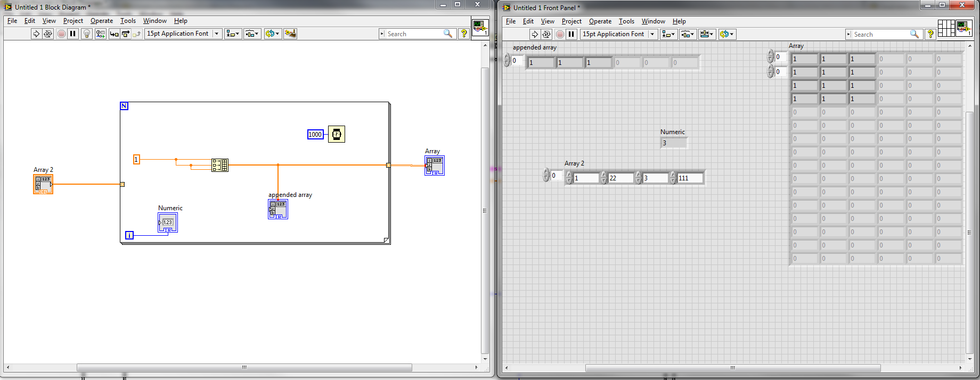Open Distribute Objects menu in Front Panel
This screenshot has height=380, width=980.
688,34
